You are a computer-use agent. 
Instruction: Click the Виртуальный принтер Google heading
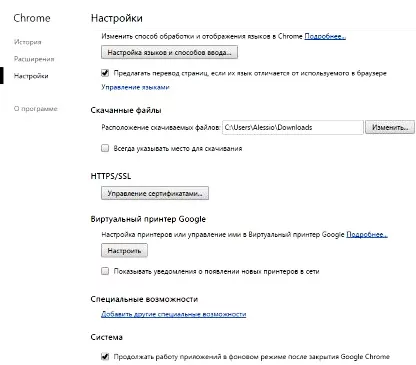(148, 219)
